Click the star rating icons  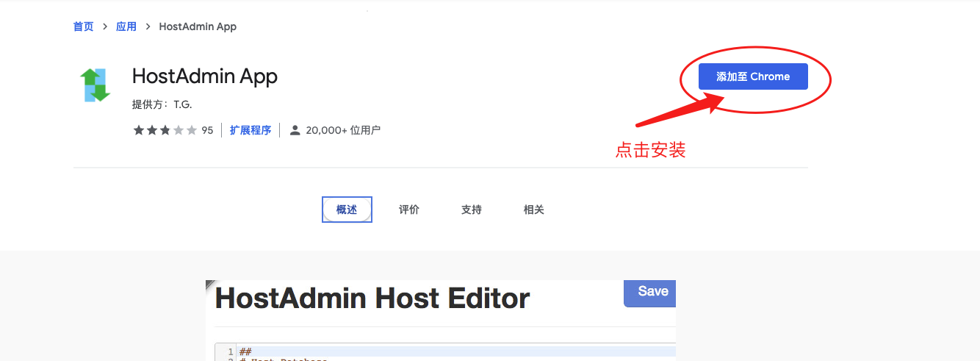165,130
